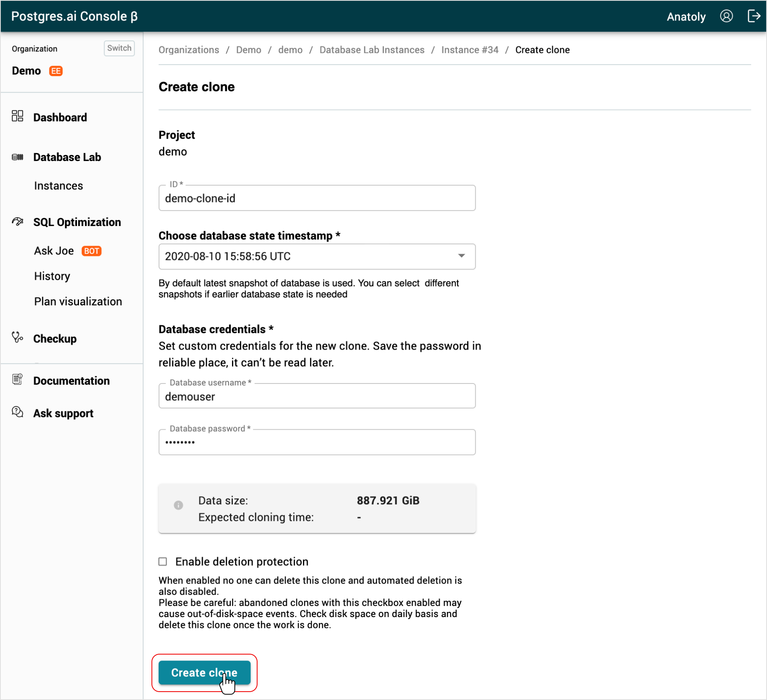
Task: Open Ask Joe bot page
Action: point(54,251)
